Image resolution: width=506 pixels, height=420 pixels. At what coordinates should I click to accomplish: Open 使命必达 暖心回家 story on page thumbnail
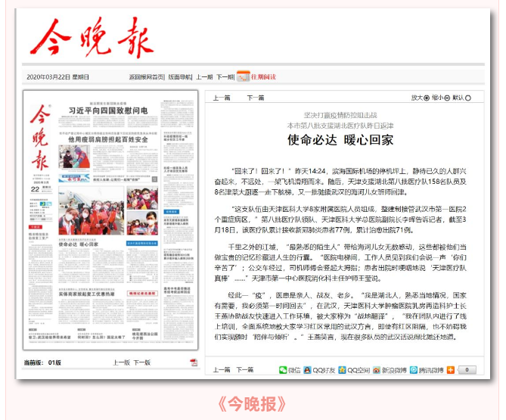(x=79, y=244)
